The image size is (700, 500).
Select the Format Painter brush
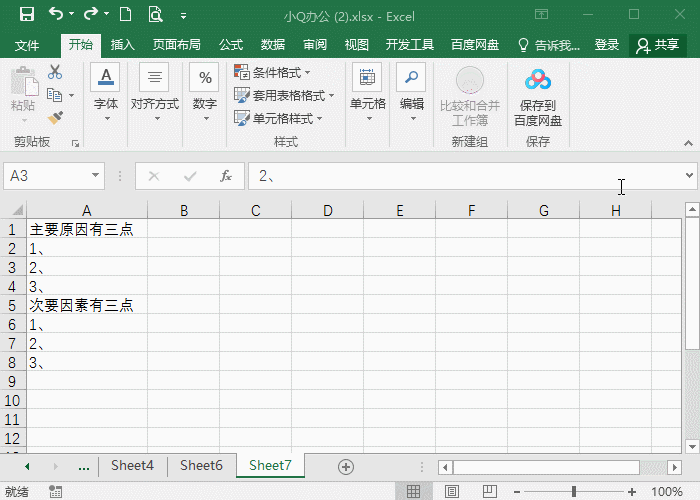tap(55, 118)
